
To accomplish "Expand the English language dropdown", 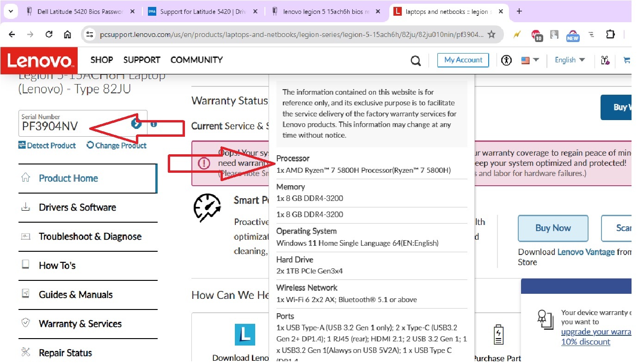I will (570, 60).
